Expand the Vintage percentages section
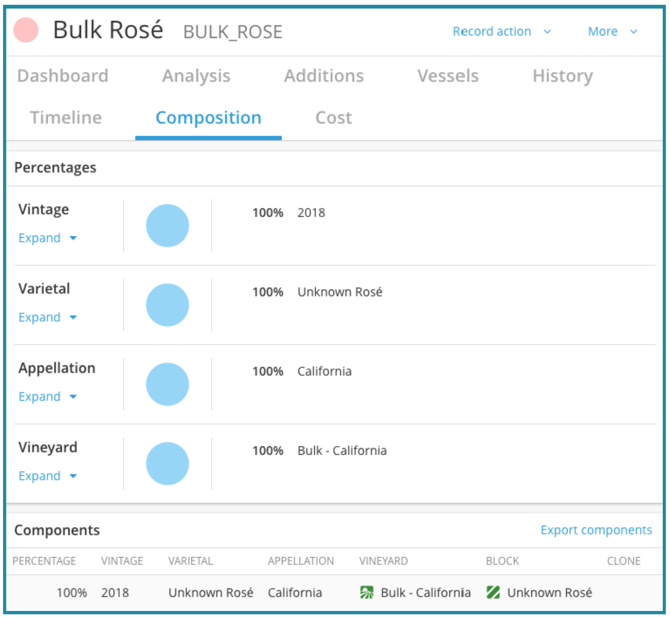 (47, 238)
